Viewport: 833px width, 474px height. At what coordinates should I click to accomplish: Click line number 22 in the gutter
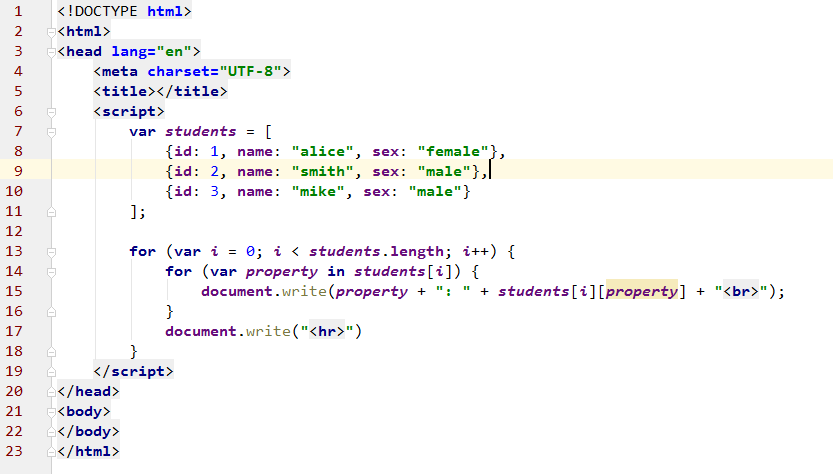click(14, 431)
